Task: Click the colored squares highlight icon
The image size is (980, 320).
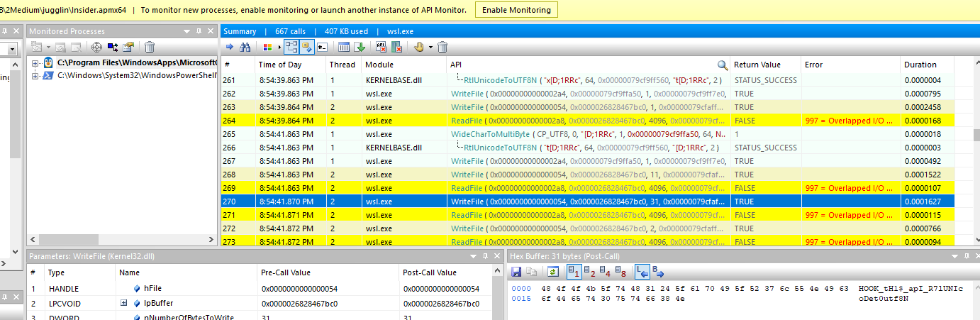Action: click(267, 47)
